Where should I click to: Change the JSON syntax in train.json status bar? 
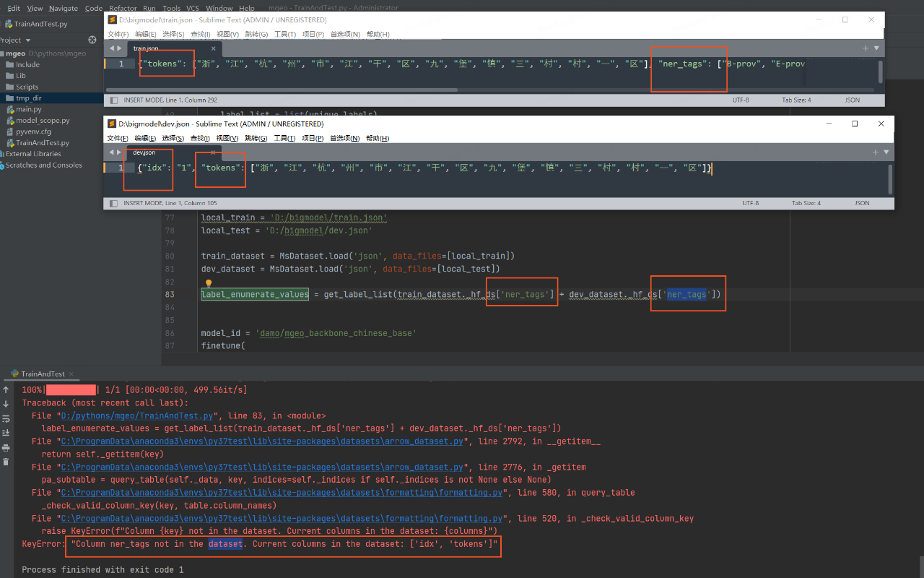pos(852,100)
